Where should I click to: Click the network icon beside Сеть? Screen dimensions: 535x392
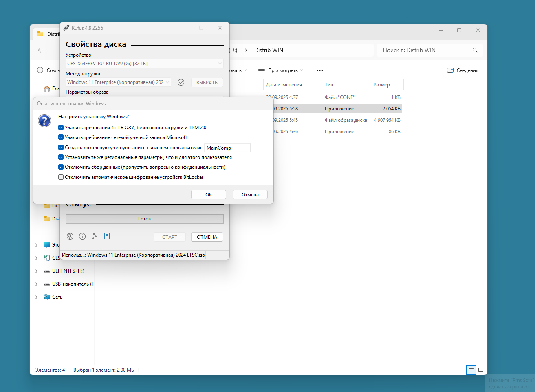47,297
